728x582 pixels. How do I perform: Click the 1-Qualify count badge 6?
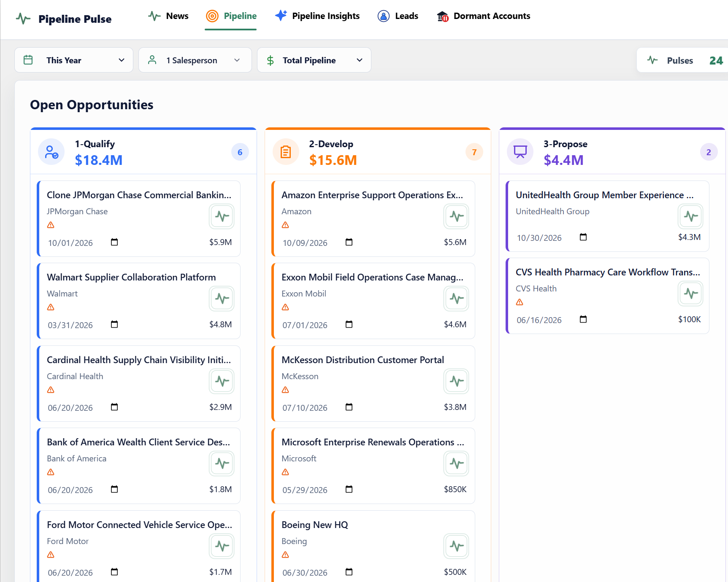point(240,152)
